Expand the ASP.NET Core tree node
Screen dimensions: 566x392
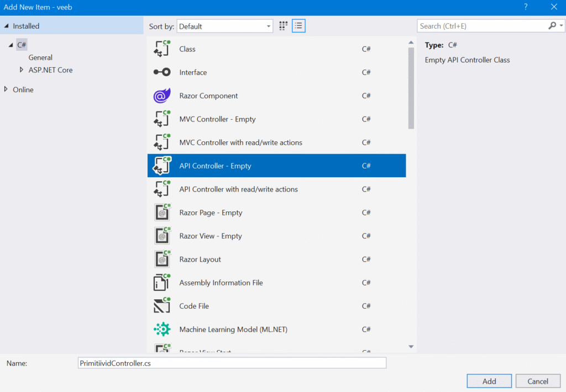[x=22, y=70]
